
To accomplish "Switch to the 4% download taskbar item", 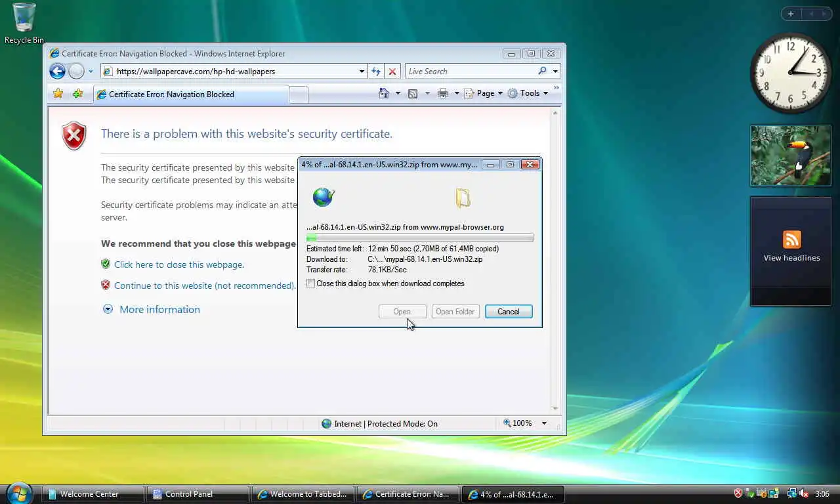I will [x=513, y=494].
